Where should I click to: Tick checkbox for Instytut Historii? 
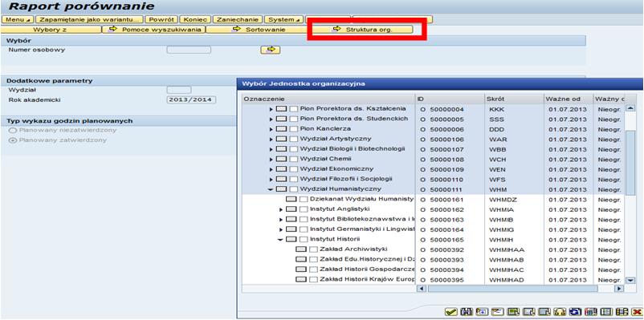(x=303, y=239)
